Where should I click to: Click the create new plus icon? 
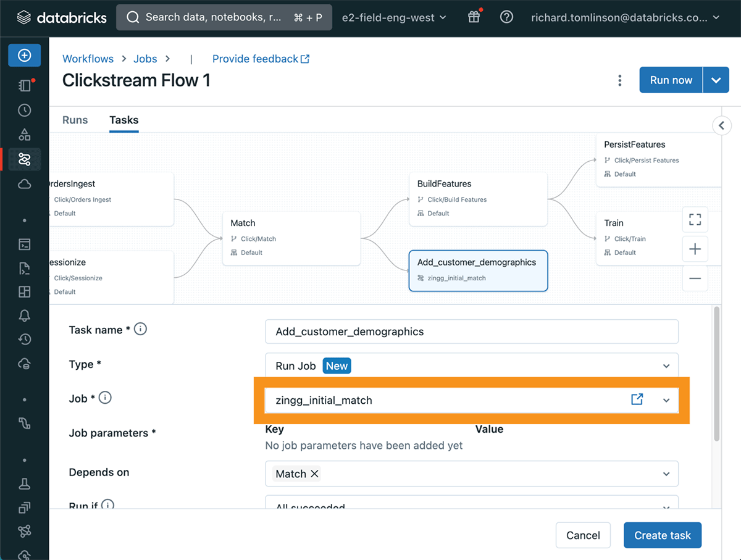24,56
